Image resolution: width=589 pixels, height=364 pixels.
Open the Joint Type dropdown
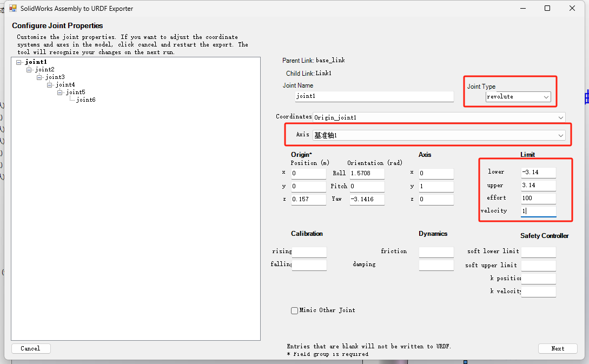pyautogui.click(x=518, y=97)
